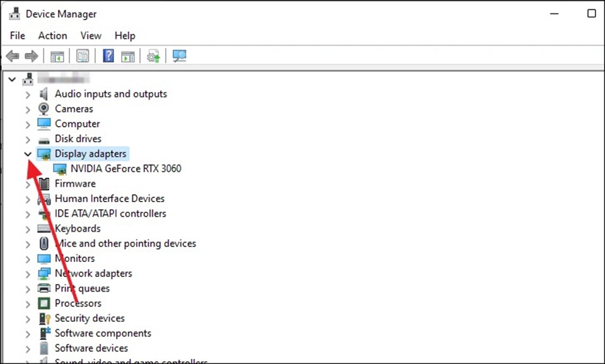Collapse the Display adapters category

28,154
